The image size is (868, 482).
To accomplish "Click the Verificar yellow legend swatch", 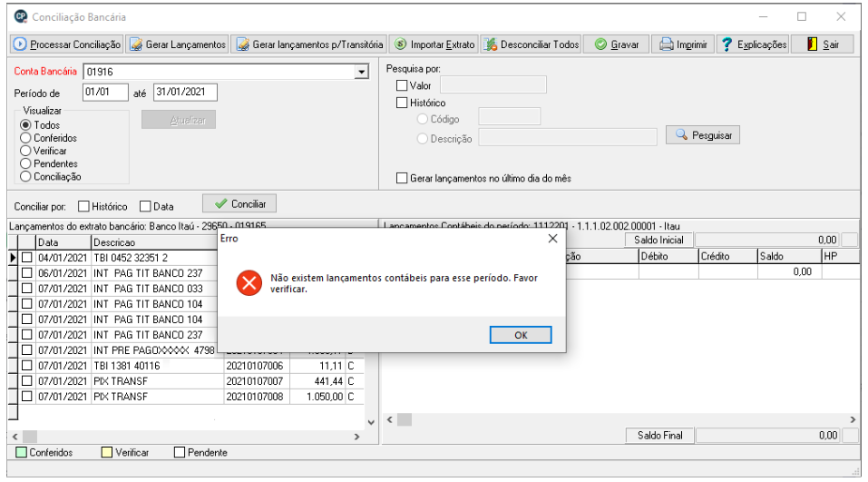I will [107, 453].
